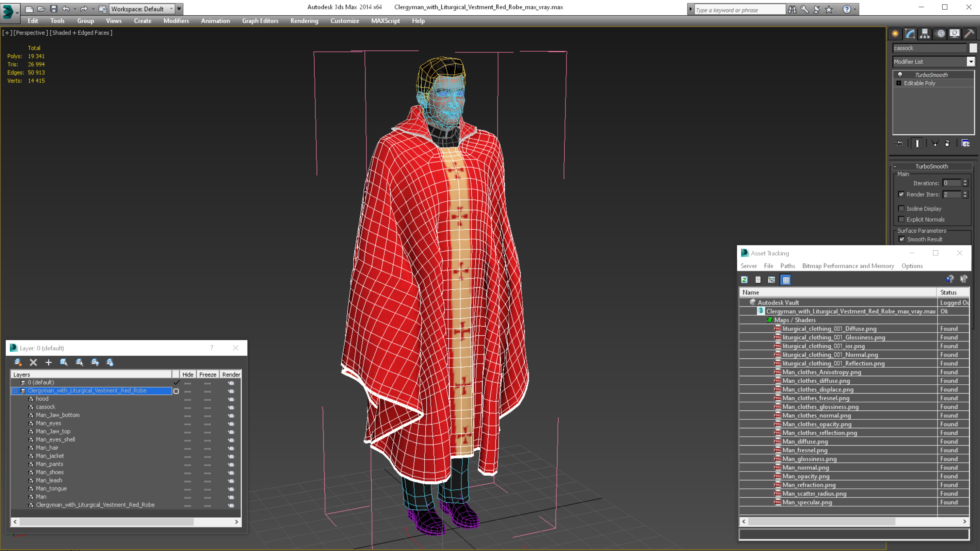Image resolution: width=980 pixels, height=551 pixels.
Task: Toggle Render for the Man_hair object
Action: 231,448
